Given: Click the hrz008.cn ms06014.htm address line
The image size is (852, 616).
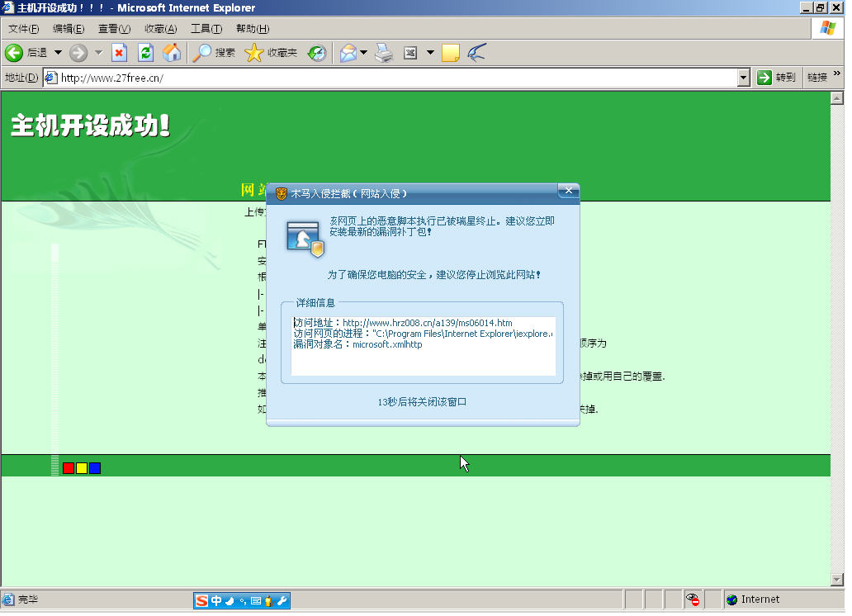Looking at the screenshot, I should tap(403, 324).
